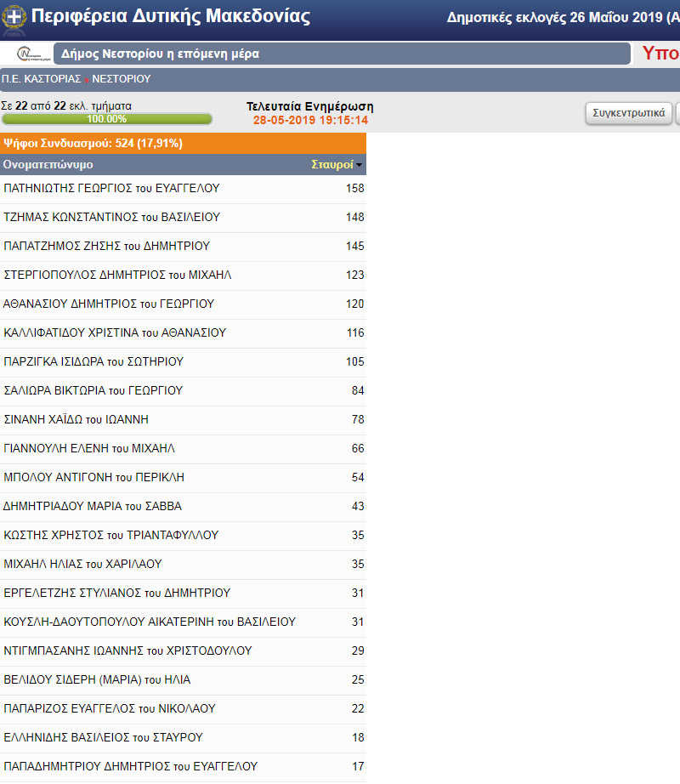Select candidate ΤΖΗΜΑΣ ΚΩΝΣΤΑΝΤΙΝΟΣ row
The height and width of the screenshot is (784, 680).
pos(183,217)
